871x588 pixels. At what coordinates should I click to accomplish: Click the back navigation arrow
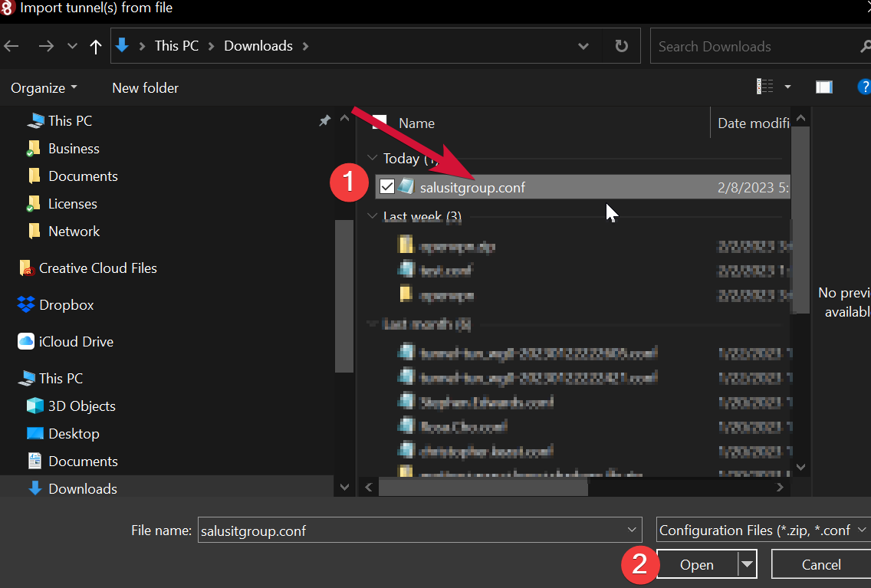tap(12, 45)
